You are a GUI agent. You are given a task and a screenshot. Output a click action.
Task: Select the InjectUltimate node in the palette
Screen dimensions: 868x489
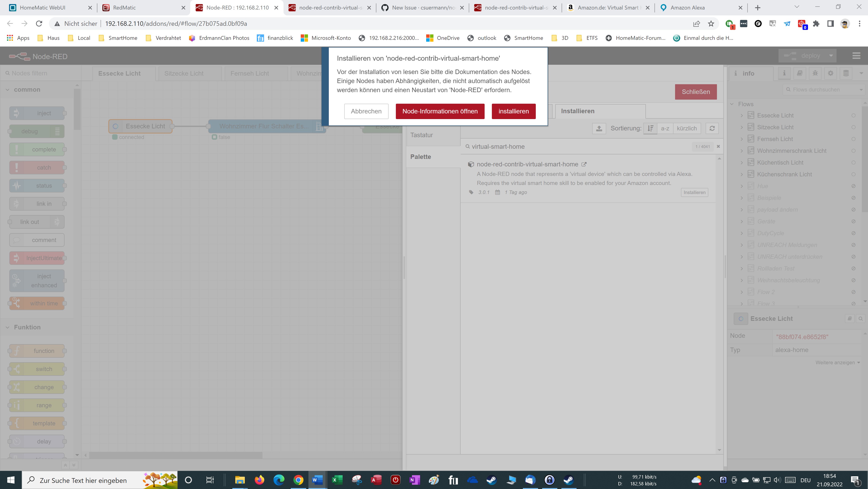click(x=37, y=258)
